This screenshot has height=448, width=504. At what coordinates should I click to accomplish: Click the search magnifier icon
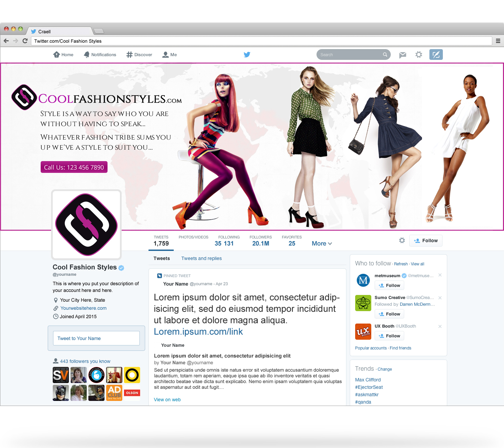tap(385, 54)
